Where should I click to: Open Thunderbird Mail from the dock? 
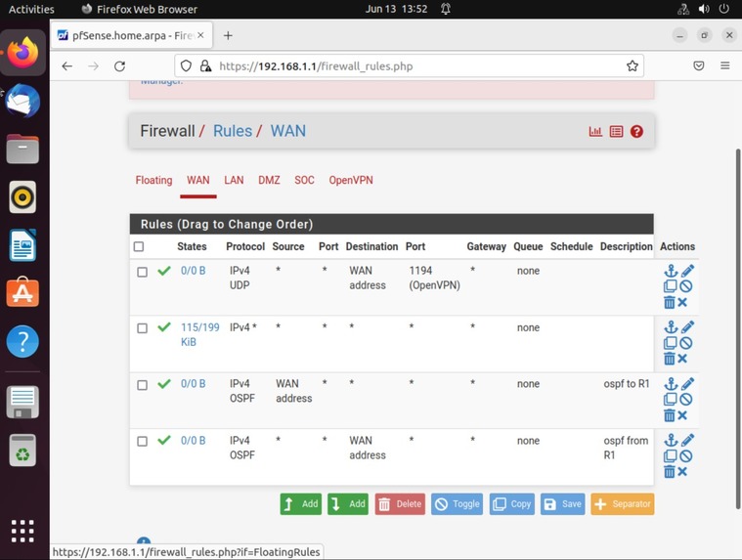[x=22, y=101]
